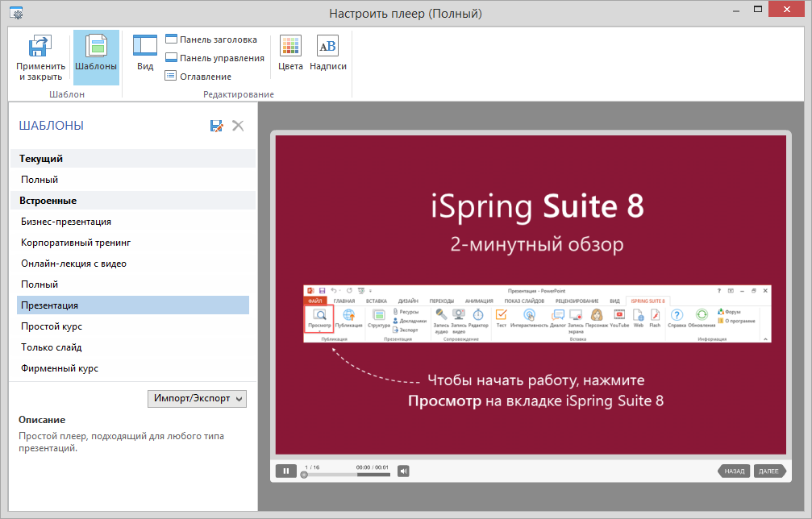Advance to the next slide with ДАЛЕЕ

click(769, 471)
